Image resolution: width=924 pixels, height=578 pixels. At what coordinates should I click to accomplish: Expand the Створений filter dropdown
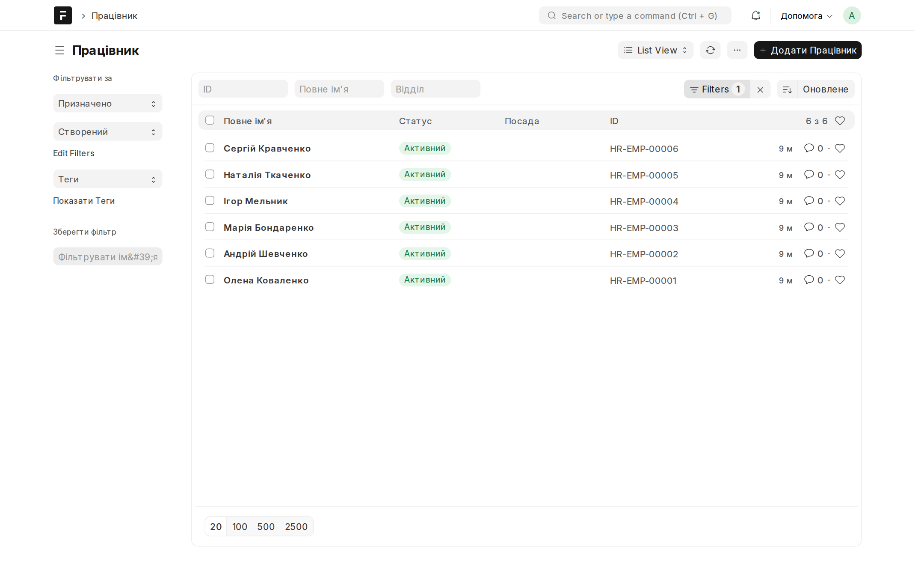point(107,131)
